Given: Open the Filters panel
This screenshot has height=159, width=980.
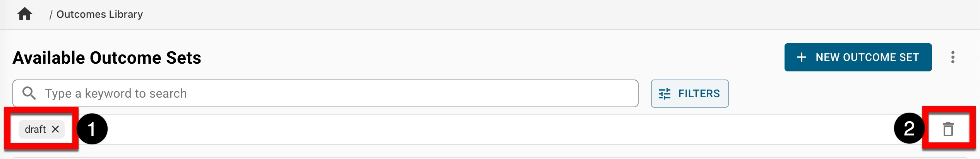Looking at the screenshot, I should pos(689,93).
